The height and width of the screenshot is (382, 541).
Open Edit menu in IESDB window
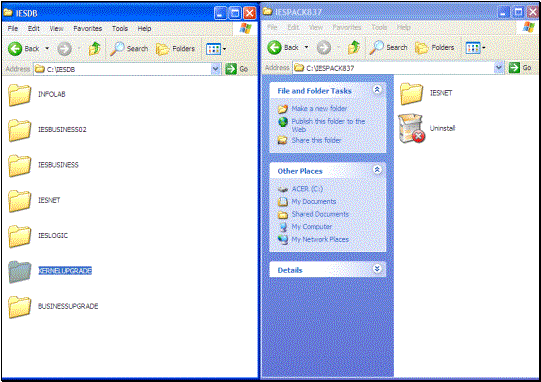33,29
